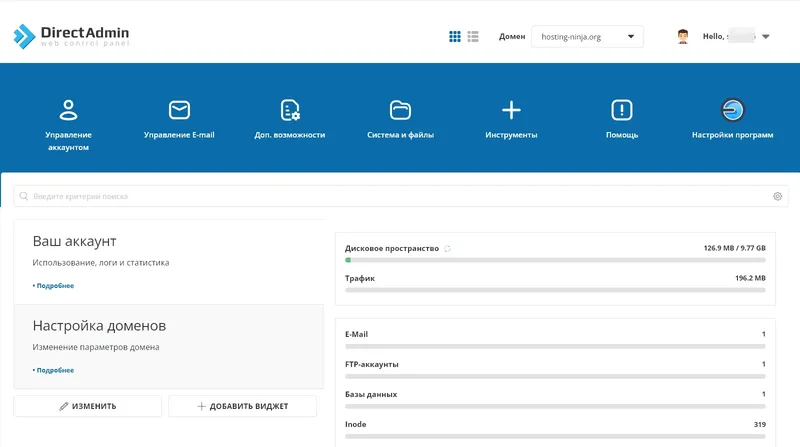Open the Настройки программ icon
The height and width of the screenshot is (447, 800).
(733, 110)
